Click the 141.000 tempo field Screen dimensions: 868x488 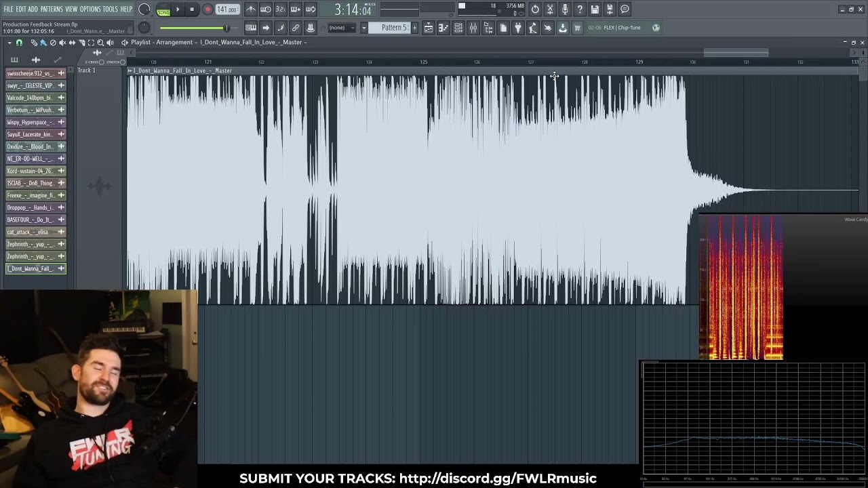point(227,9)
